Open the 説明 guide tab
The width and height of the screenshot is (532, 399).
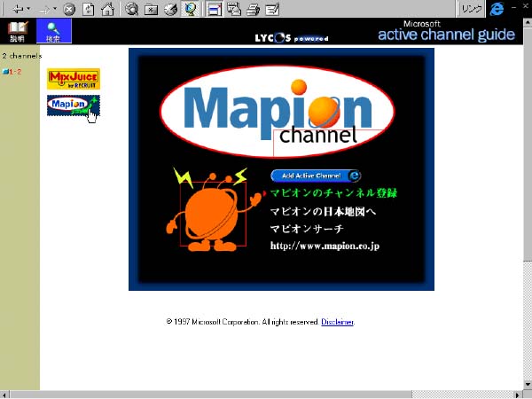[18, 31]
